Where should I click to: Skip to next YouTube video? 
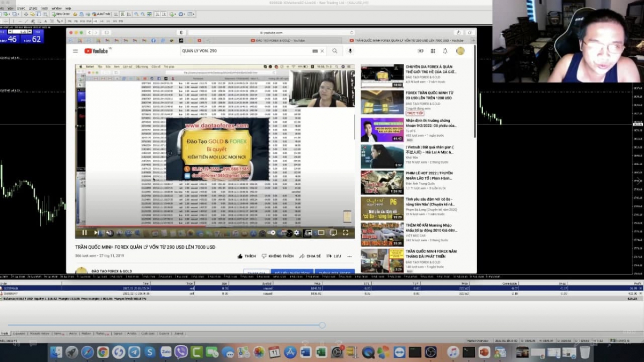tap(97, 232)
